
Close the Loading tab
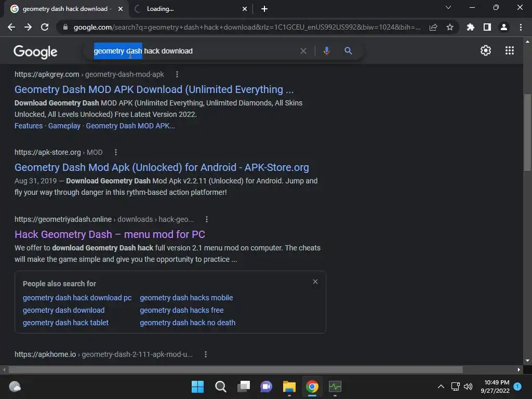click(245, 9)
